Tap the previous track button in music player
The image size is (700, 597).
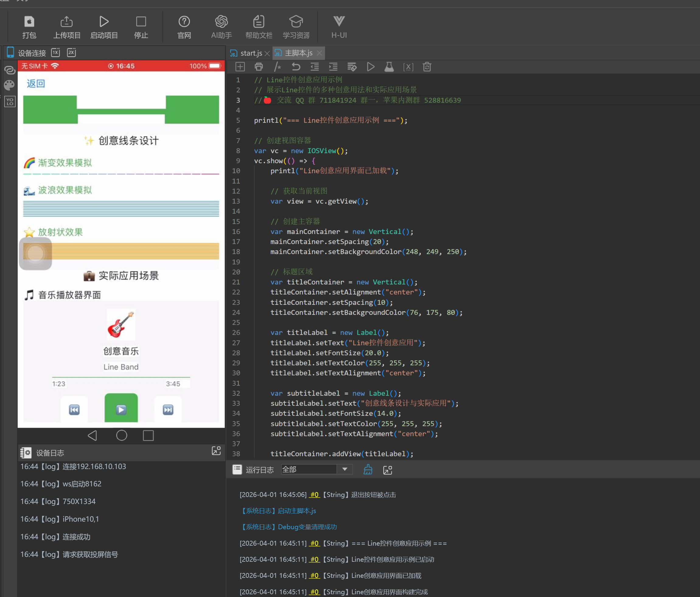tap(74, 409)
